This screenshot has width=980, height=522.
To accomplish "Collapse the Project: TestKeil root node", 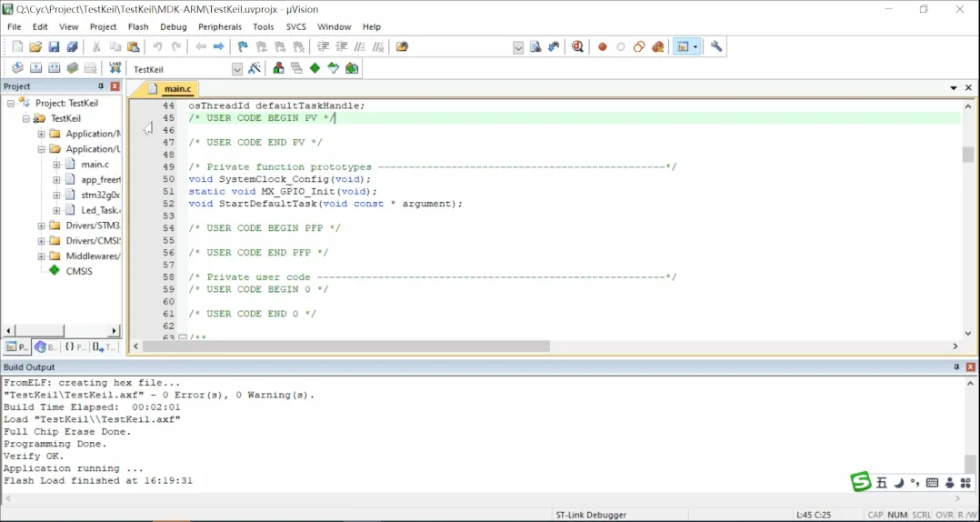I will point(11,103).
